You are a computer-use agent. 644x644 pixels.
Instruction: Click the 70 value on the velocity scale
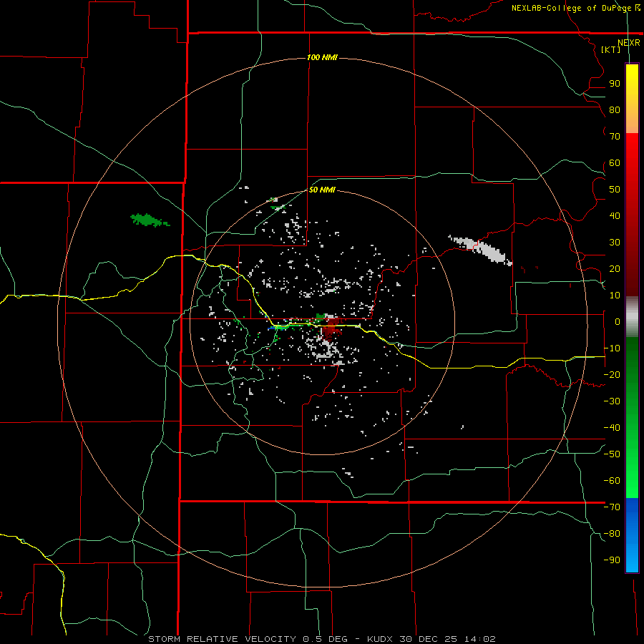tap(615, 137)
